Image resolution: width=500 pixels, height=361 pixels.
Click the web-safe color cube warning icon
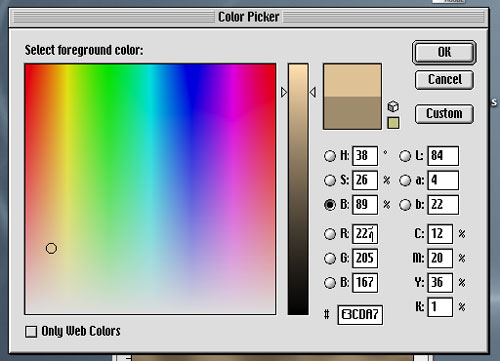pyautogui.click(x=393, y=107)
